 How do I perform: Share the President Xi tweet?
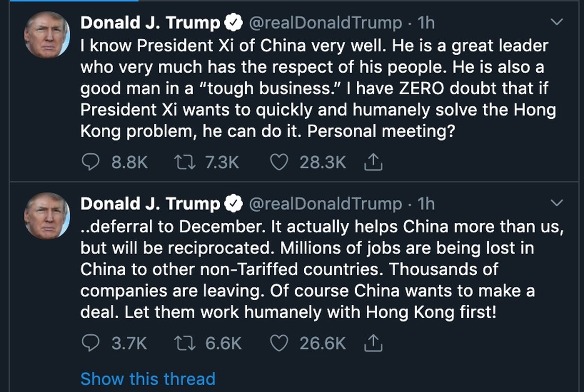click(x=374, y=163)
